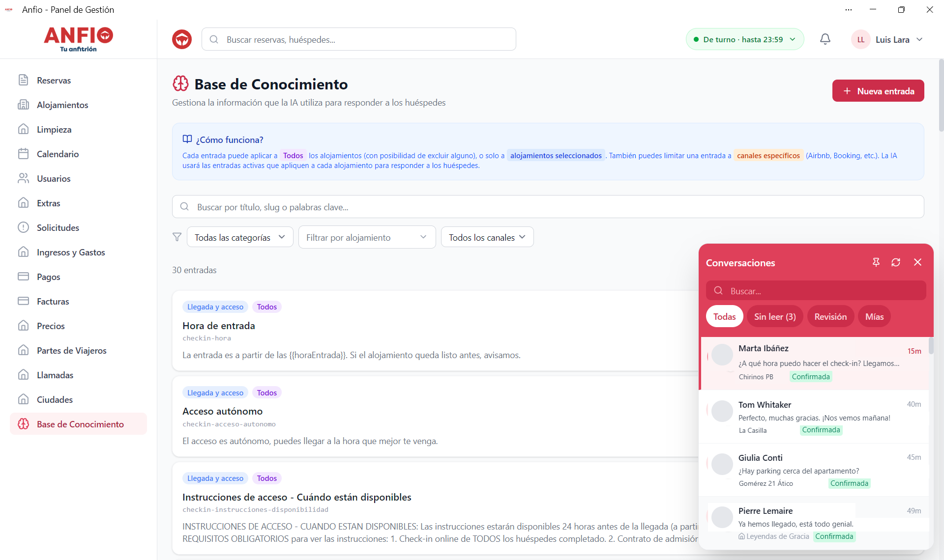The height and width of the screenshot is (560, 944).
Task: Open the Ciudades sidebar icon
Action: click(23, 399)
